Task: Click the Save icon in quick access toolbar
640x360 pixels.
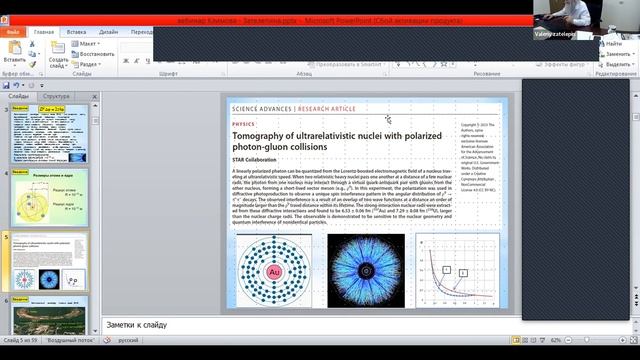Action: click(x=6, y=85)
